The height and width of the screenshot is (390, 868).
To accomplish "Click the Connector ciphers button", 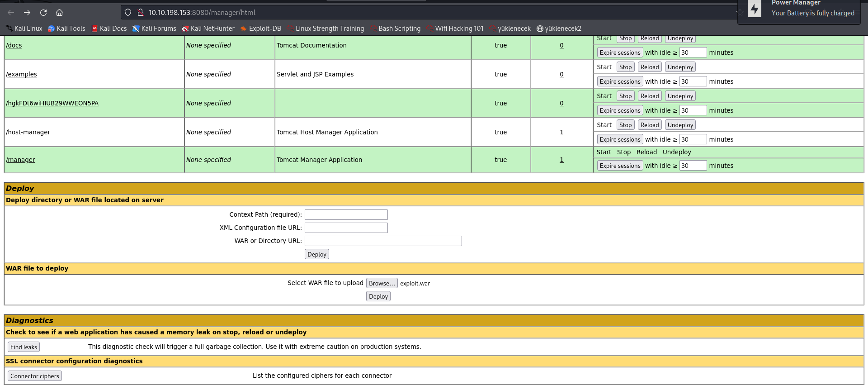I will click(x=35, y=376).
